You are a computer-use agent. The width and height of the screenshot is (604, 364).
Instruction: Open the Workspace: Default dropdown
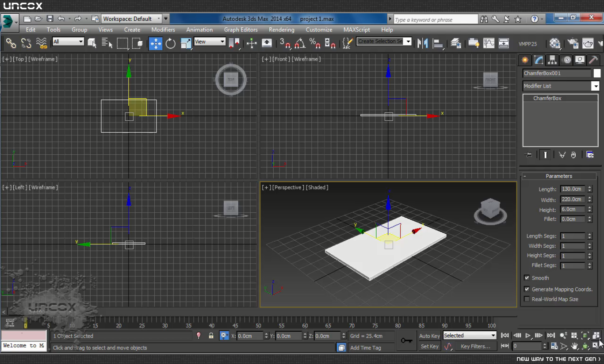(132, 19)
